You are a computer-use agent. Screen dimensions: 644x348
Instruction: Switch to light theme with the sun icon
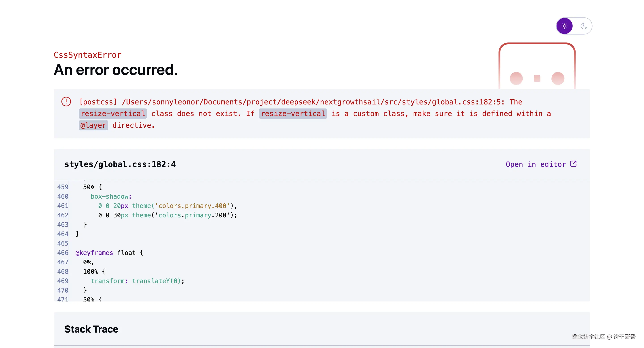(x=564, y=26)
